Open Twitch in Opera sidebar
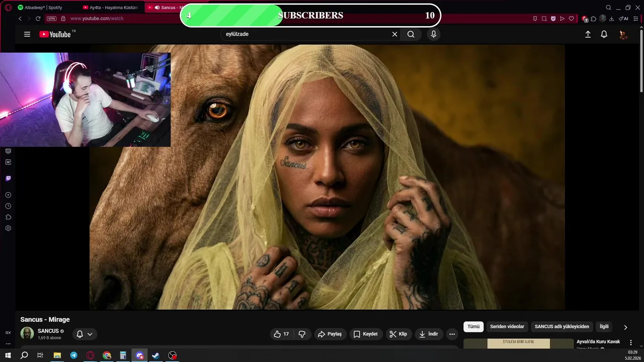 [8, 178]
